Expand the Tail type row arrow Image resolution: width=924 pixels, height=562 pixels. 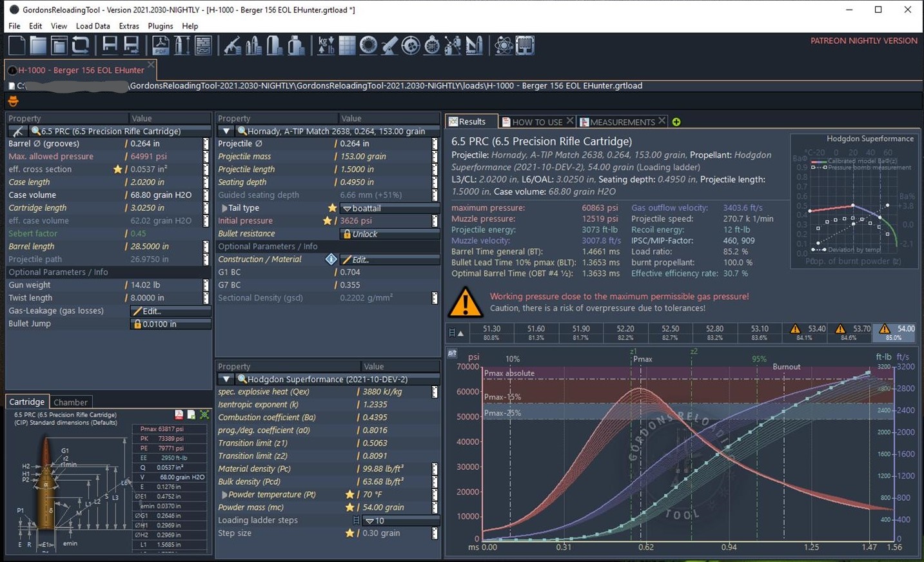pos(224,208)
